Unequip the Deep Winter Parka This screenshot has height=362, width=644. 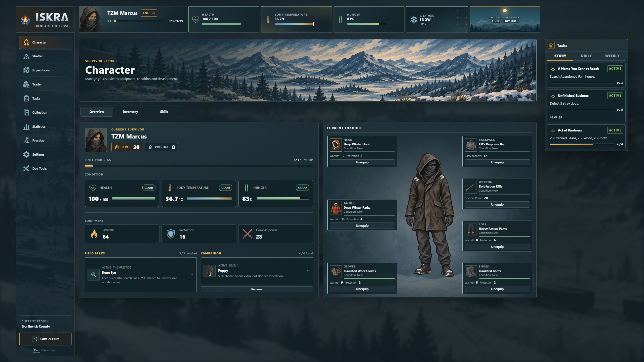pos(362,226)
